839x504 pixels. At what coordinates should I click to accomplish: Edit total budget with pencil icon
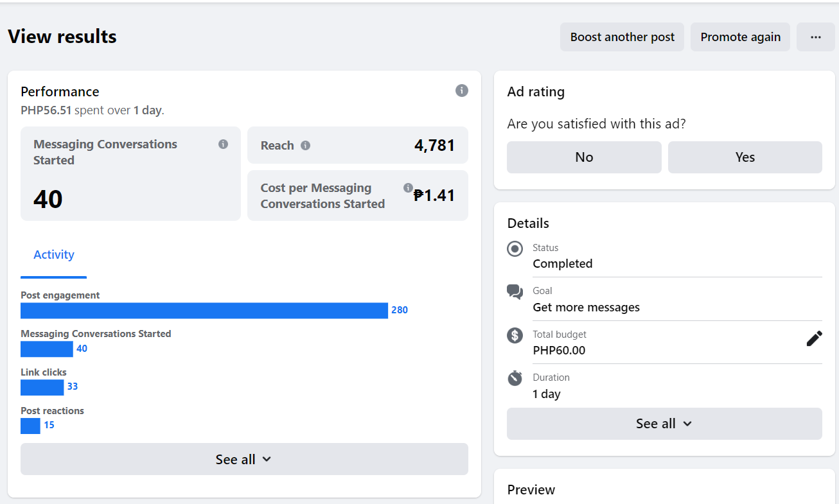point(814,338)
